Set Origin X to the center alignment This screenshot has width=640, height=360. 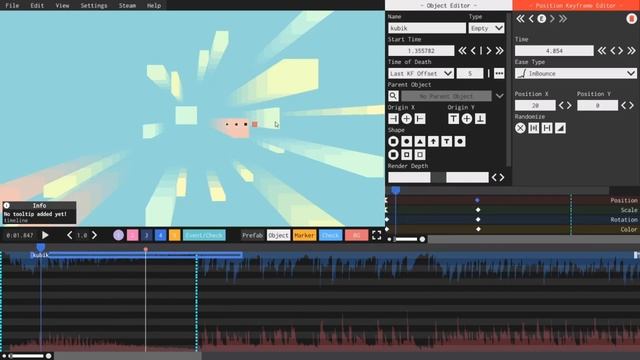click(x=407, y=119)
